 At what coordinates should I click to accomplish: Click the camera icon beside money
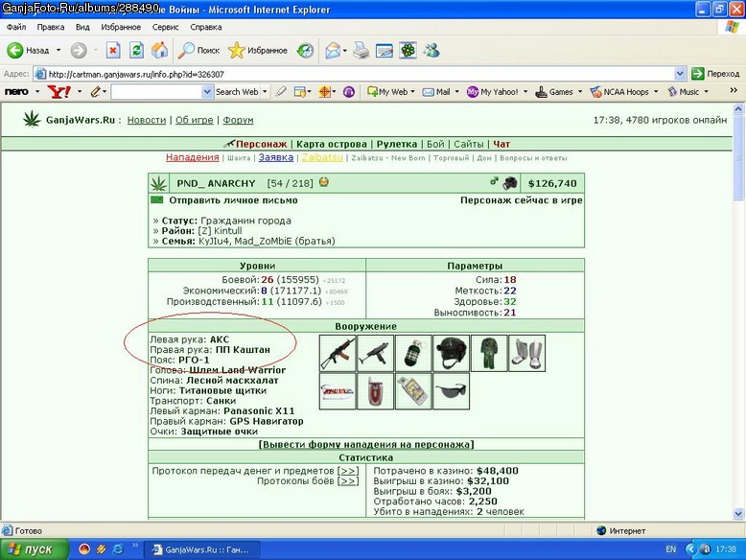510,183
